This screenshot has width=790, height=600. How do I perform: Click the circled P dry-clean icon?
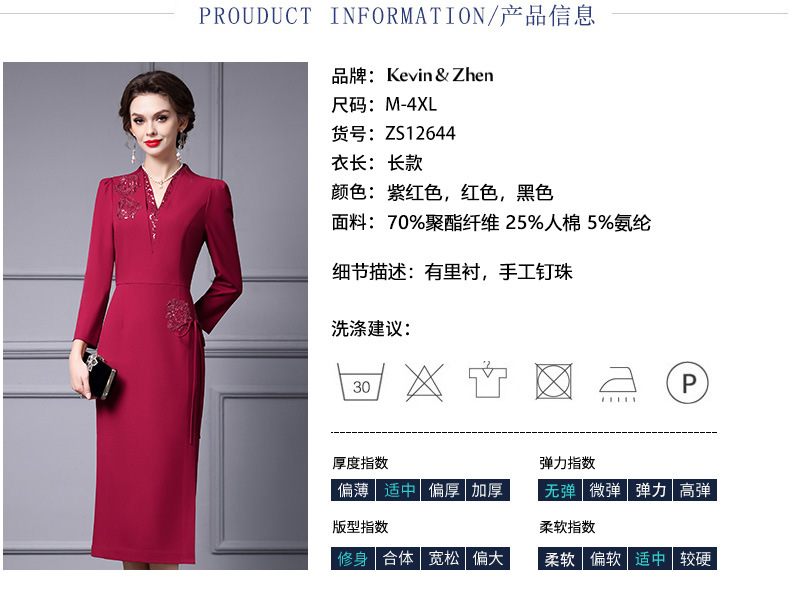click(x=687, y=382)
